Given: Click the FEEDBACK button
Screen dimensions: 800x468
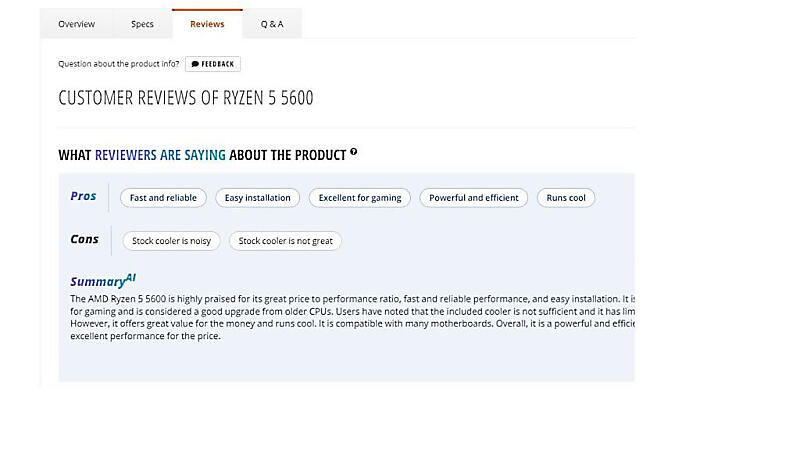Looking at the screenshot, I should (x=213, y=64).
